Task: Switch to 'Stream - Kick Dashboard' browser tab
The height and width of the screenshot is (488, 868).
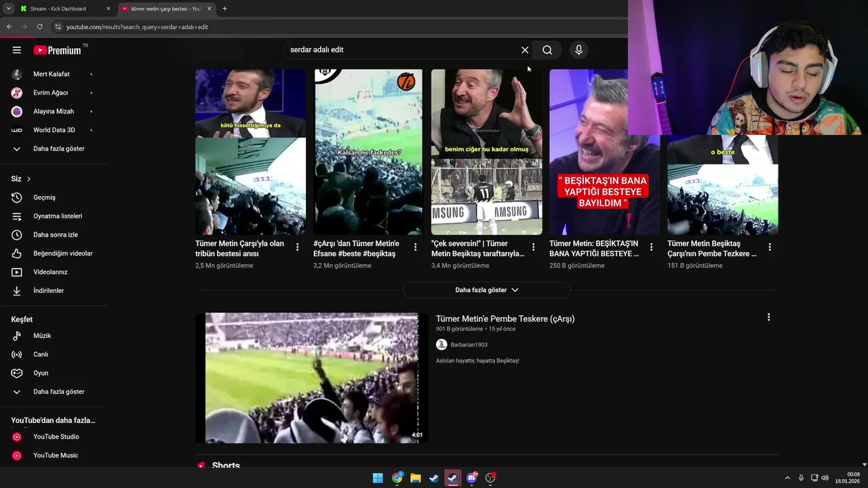Action: click(60, 9)
